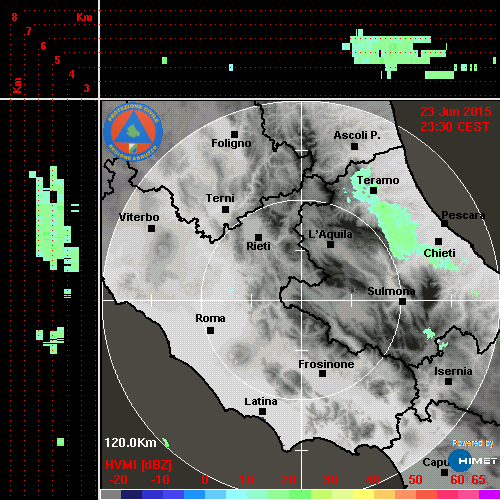The image size is (500, 500).
Task: Select the Roma city marker square
Action: 210,330
